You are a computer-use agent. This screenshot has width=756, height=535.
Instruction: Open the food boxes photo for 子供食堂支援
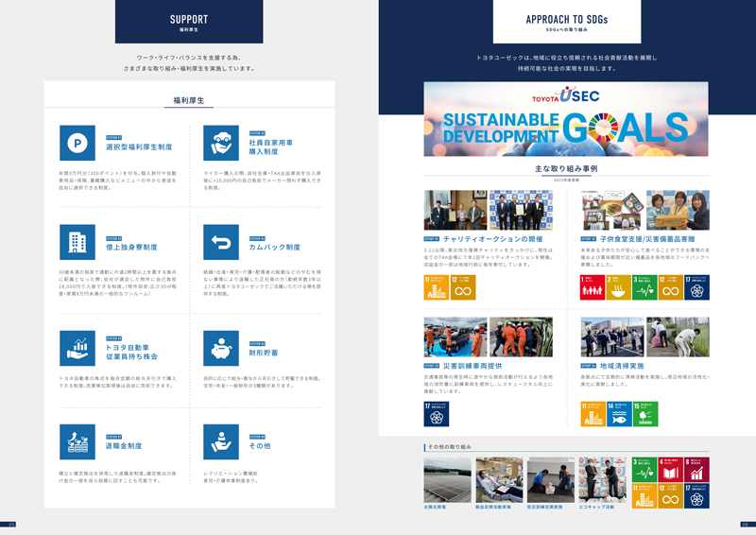pyautogui.click(x=612, y=210)
